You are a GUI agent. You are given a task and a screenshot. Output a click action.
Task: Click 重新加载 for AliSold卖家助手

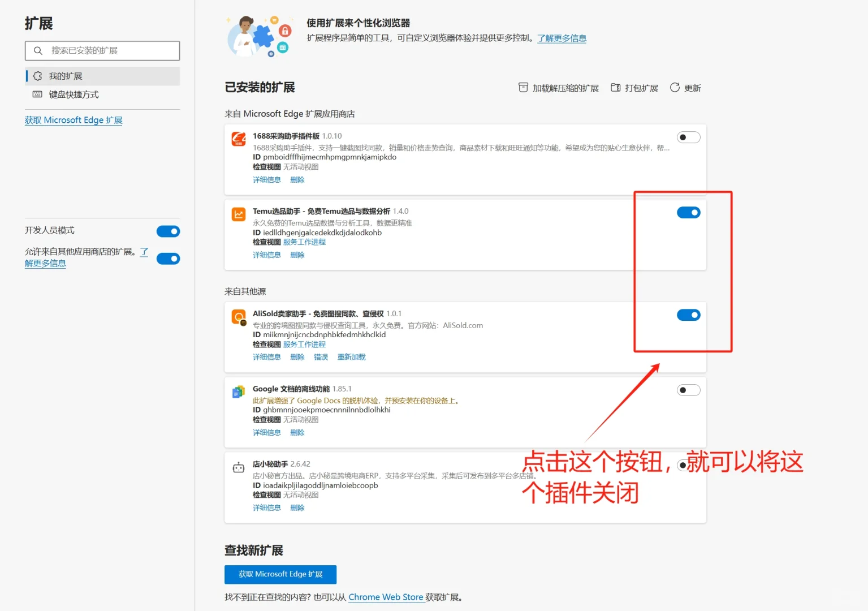pos(351,356)
